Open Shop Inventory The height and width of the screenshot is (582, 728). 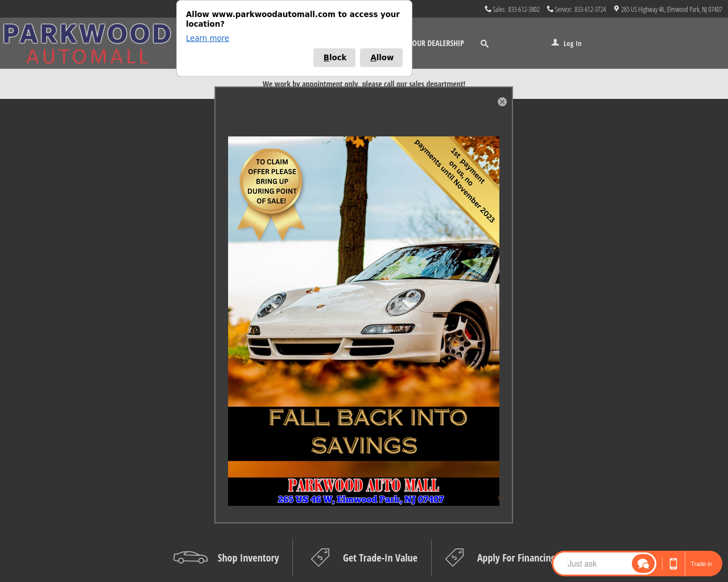pos(248,558)
